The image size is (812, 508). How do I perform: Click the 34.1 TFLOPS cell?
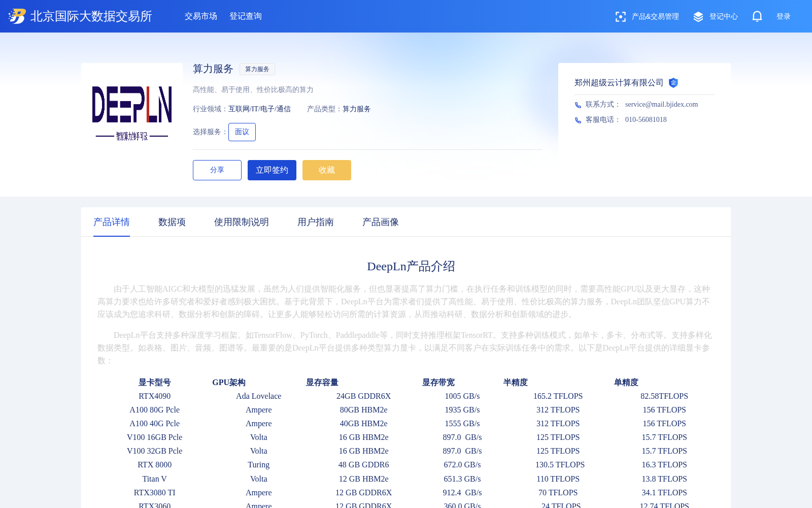[x=664, y=493]
